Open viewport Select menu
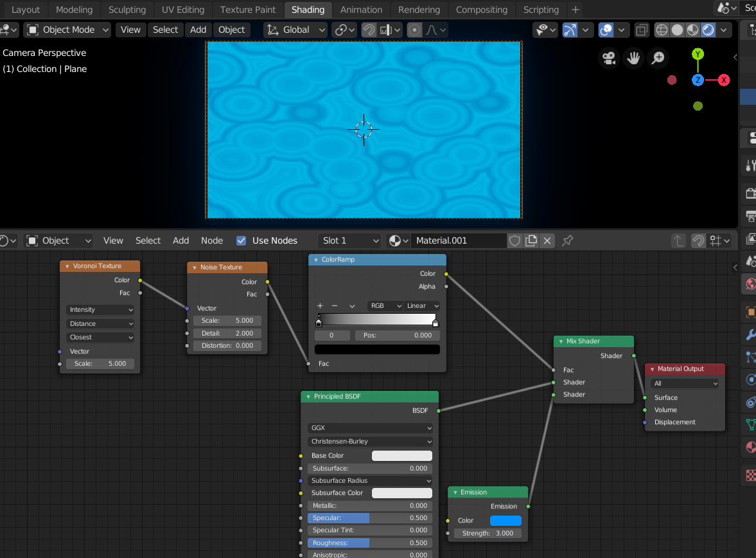 pos(165,30)
